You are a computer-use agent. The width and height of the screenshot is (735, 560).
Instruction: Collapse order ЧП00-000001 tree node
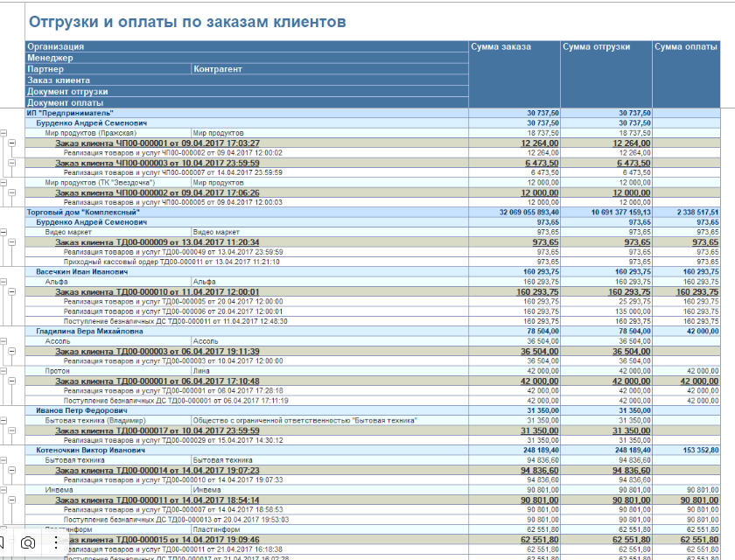point(13,143)
